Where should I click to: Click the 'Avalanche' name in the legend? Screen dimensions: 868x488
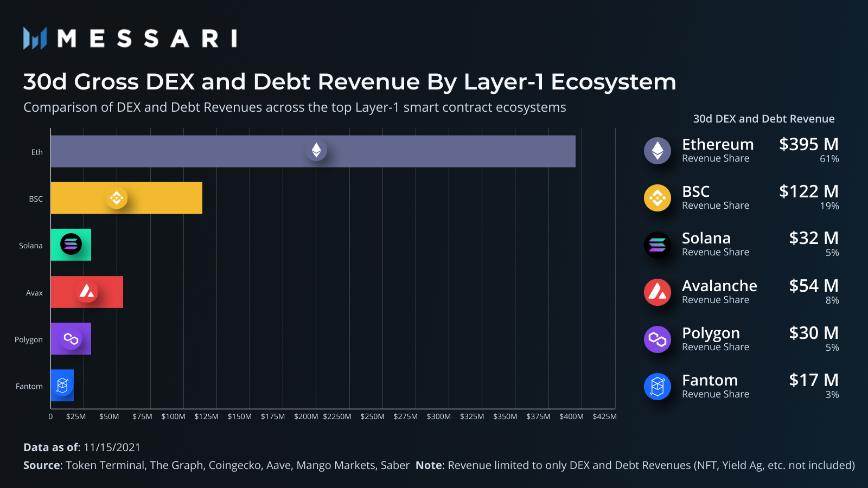(719, 286)
